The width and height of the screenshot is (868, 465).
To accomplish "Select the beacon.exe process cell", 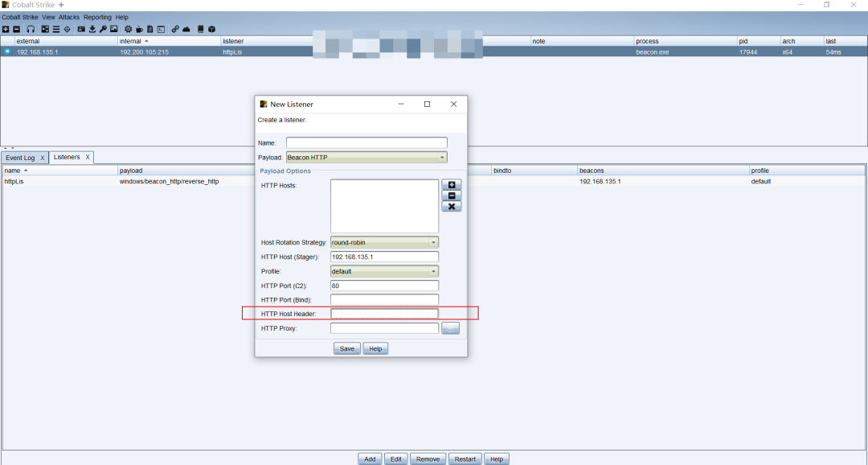I will click(652, 52).
